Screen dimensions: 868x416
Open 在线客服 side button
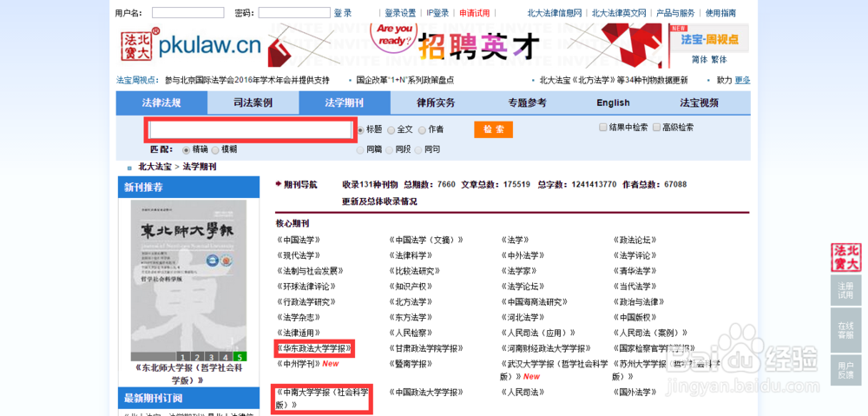tap(845, 331)
